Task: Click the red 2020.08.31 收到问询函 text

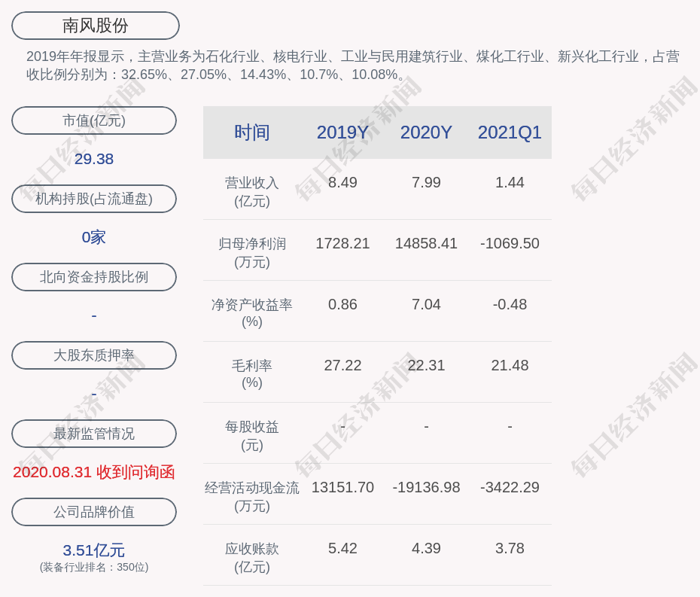Action: coord(94,472)
